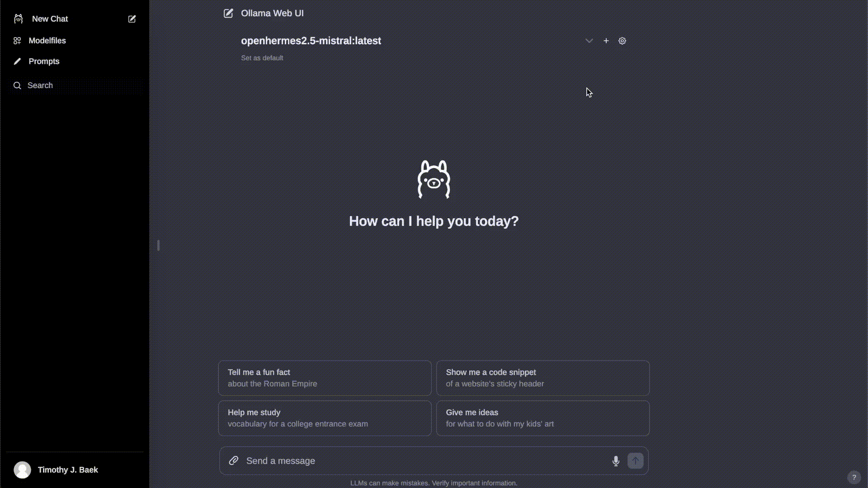Click Help me study vocabulary prompt
The height and width of the screenshot is (488, 868).
[x=324, y=418]
